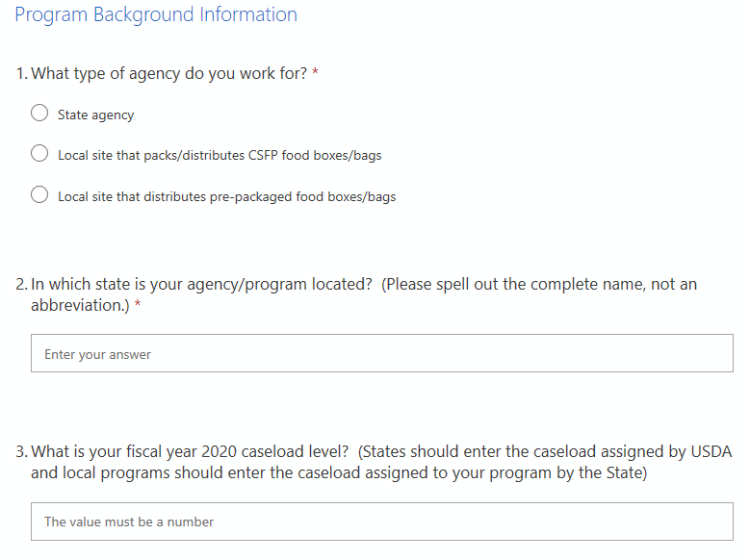Click the question number "3."

click(22, 452)
